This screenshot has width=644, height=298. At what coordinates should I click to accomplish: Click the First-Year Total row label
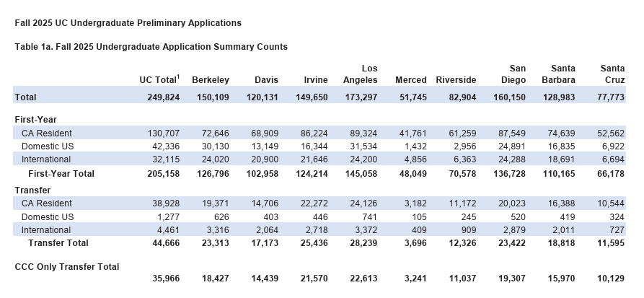tap(61, 174)
